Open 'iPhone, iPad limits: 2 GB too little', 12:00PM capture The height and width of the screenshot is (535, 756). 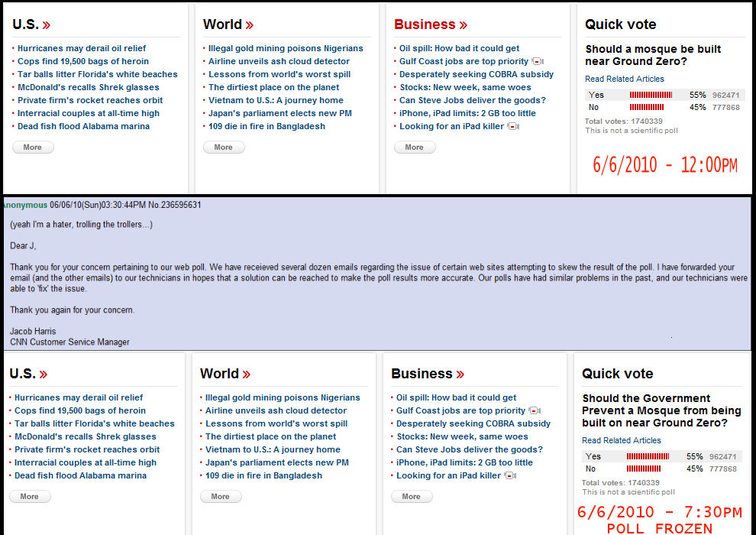pos(467,113)
